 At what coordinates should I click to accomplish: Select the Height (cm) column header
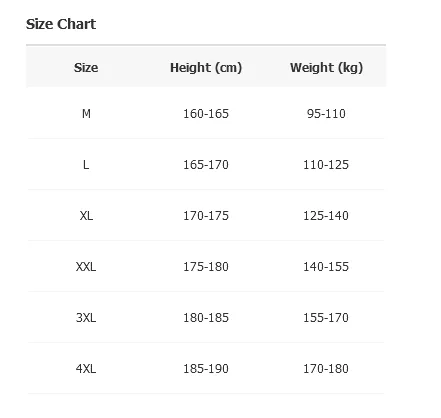point(206,68)
